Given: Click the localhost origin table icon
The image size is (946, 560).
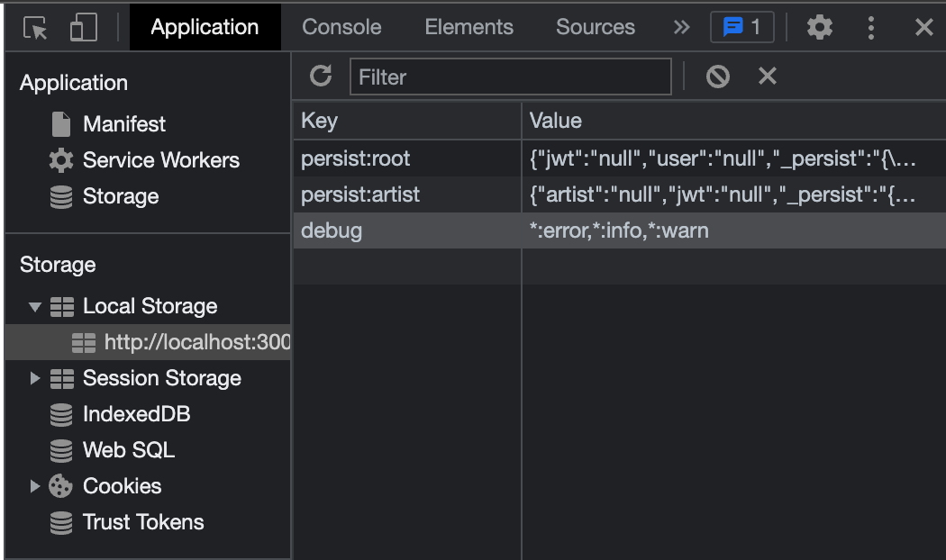Looking at the screenshot, I should 83,342.
